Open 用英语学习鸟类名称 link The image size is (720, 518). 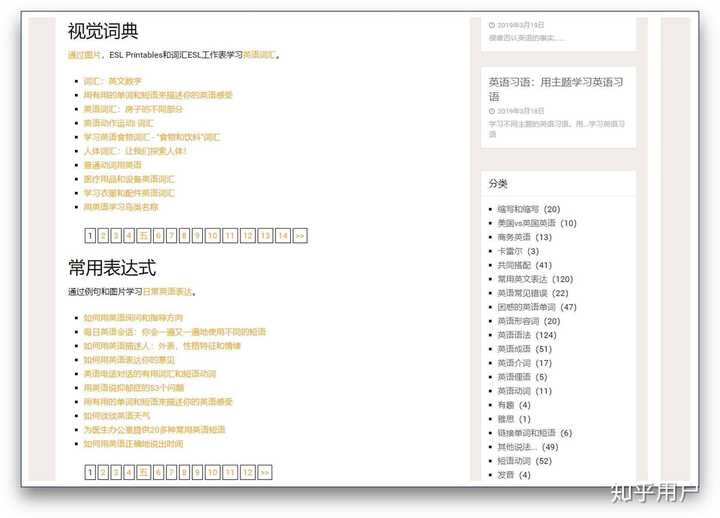point(121,207)
